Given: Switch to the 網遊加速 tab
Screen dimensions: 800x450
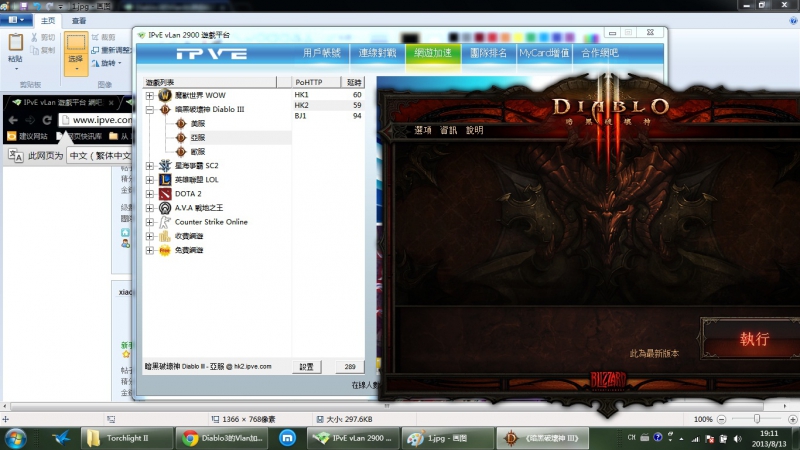Looking at the screenshot, I should (x=433, y=53).
